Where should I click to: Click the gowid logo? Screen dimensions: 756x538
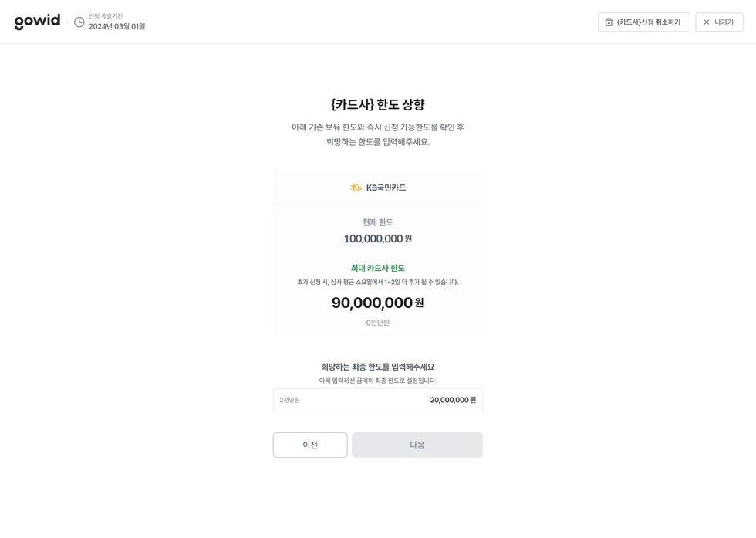point(37,22)
